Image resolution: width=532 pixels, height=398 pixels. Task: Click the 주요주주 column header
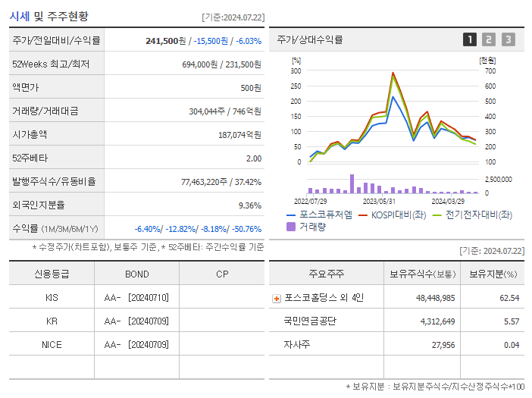(x=327, y=274)
